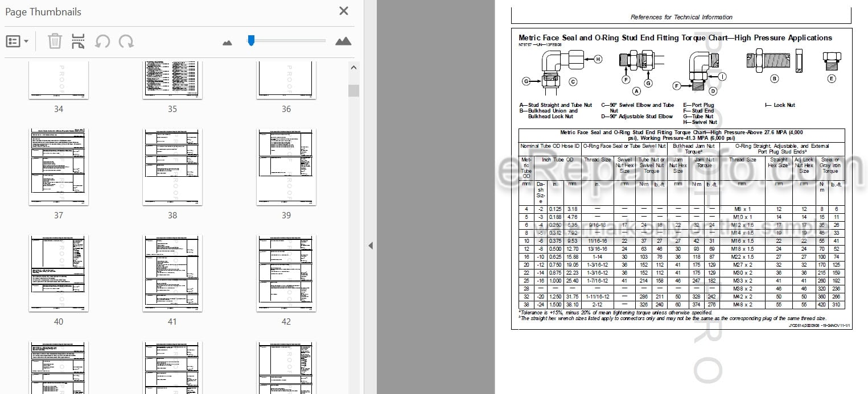This screenshot has width=868, height=394.
Task: Click the enlarge thumbnail size icon
Action: click(343, 41)
